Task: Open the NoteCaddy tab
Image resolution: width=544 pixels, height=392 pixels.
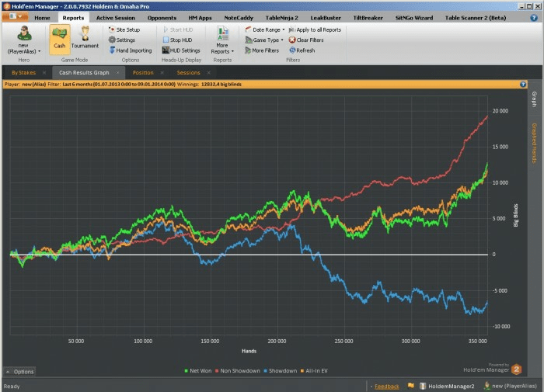Action: pyautogui.click(x=239, y=18)
